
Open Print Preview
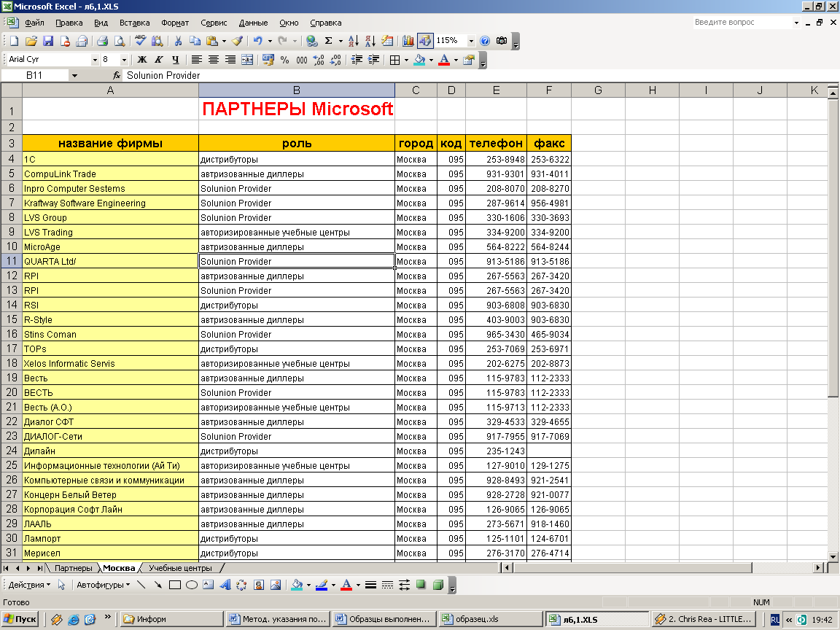pos(120,41)
